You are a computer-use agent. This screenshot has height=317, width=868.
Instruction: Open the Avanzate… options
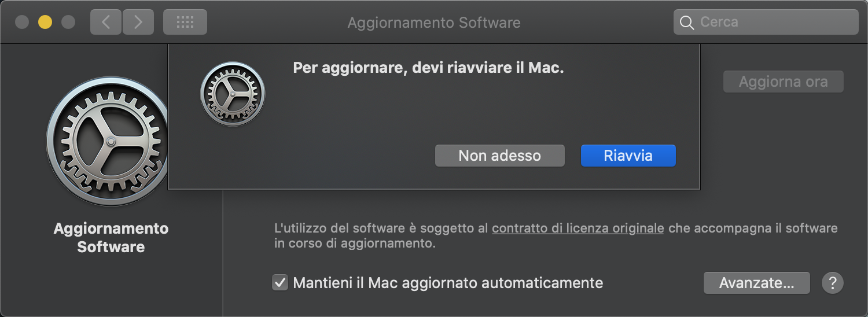pos(756,283)
